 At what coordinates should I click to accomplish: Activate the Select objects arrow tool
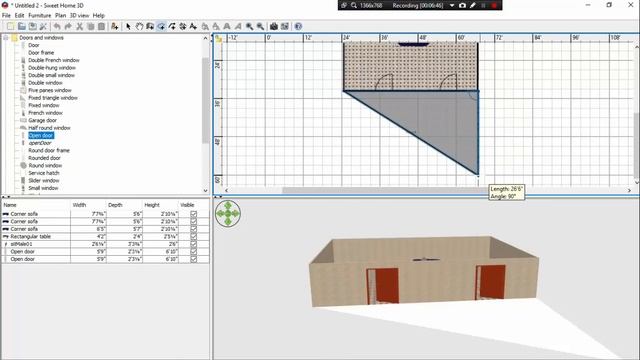(x=129, y=26)
